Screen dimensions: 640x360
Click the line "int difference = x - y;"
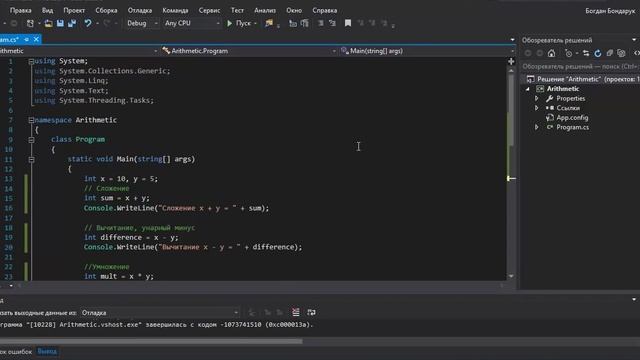(131, 237)
